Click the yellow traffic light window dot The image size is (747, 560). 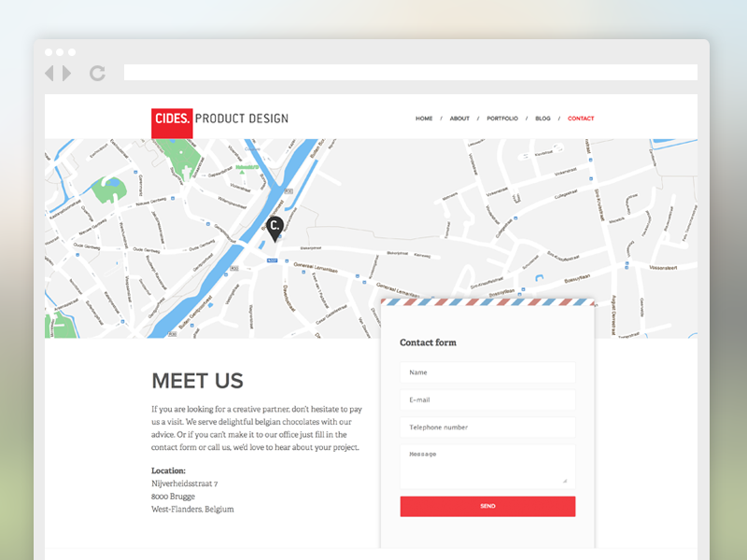[x=61, y=53]
